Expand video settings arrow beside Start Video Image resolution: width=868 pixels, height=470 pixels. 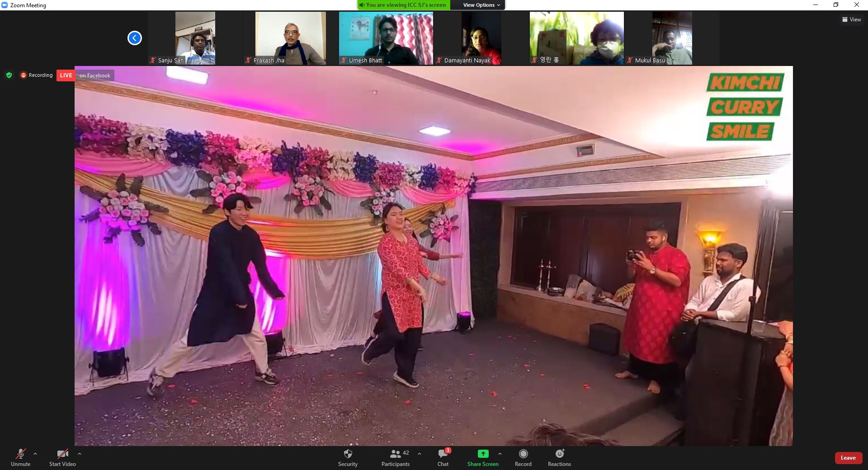point(80,454)
